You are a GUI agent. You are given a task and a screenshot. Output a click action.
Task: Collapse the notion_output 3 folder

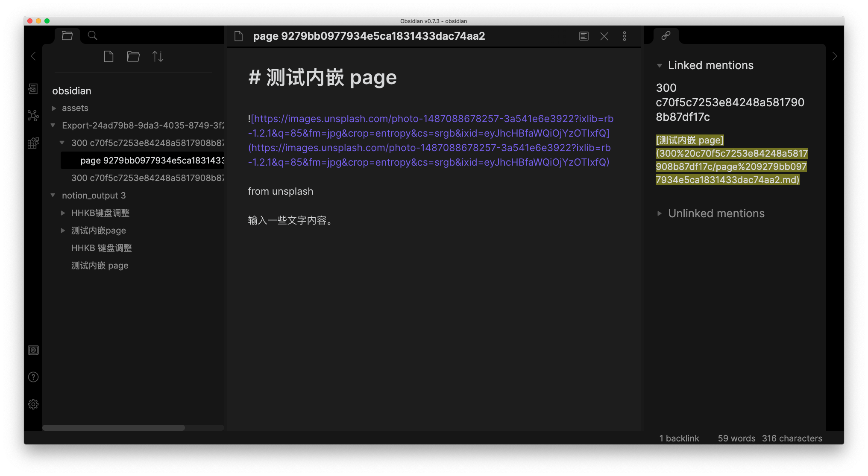(x=53, y=196)
